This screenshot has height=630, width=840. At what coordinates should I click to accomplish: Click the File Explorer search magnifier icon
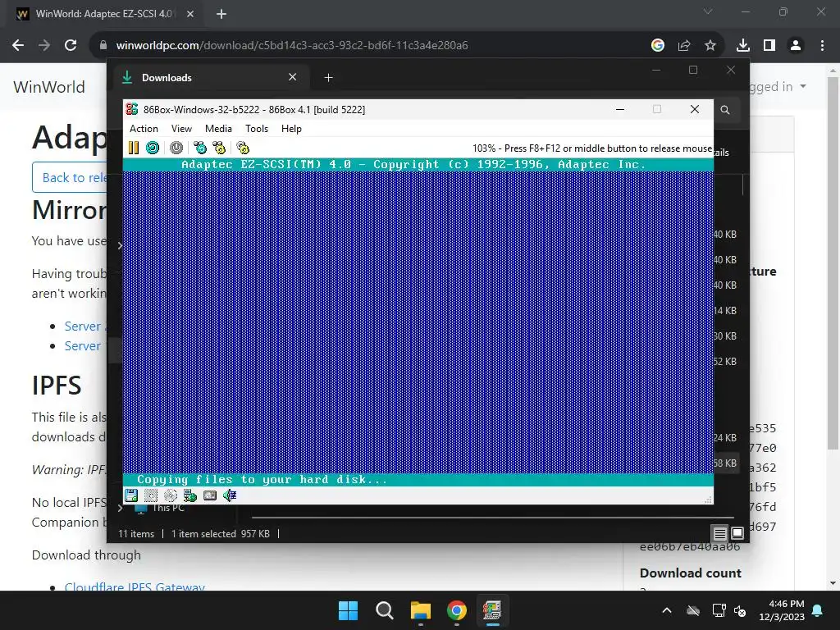(725, 110)
